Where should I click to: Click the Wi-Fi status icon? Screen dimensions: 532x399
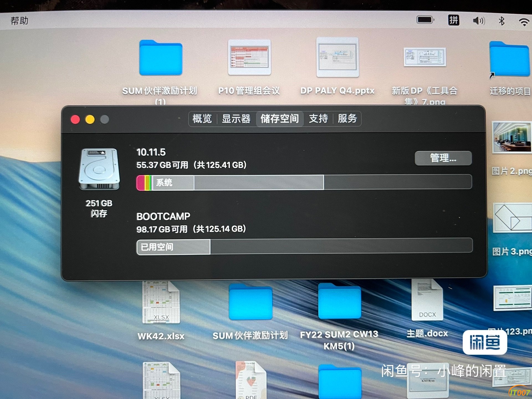click(524, 22)
